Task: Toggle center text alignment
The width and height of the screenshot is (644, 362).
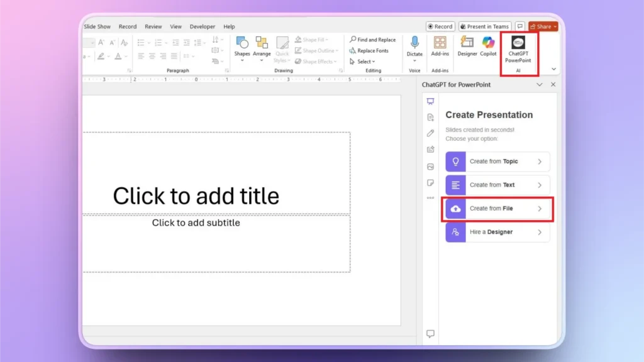Action: click(x=153, y=57)
